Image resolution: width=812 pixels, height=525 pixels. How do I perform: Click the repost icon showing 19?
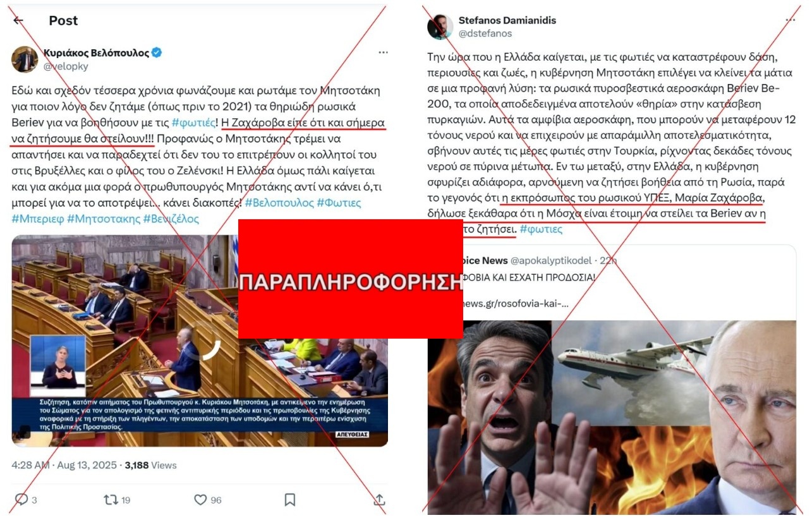tap(111, 500)
